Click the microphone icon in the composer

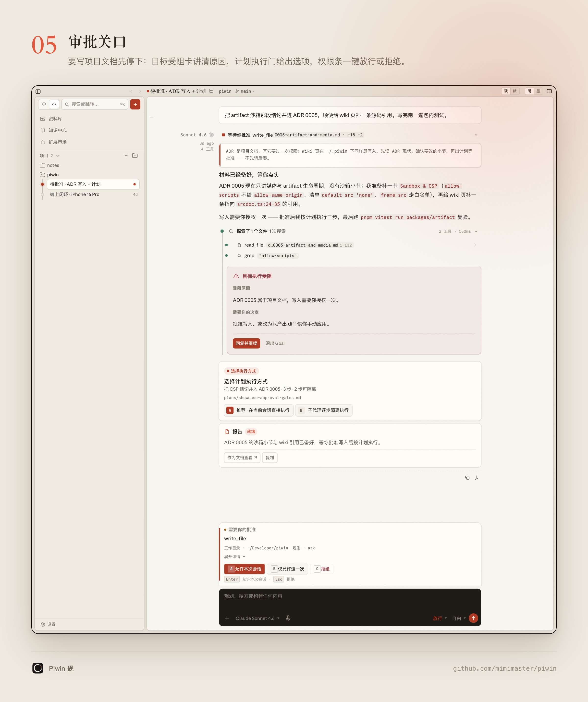[288, 618]
